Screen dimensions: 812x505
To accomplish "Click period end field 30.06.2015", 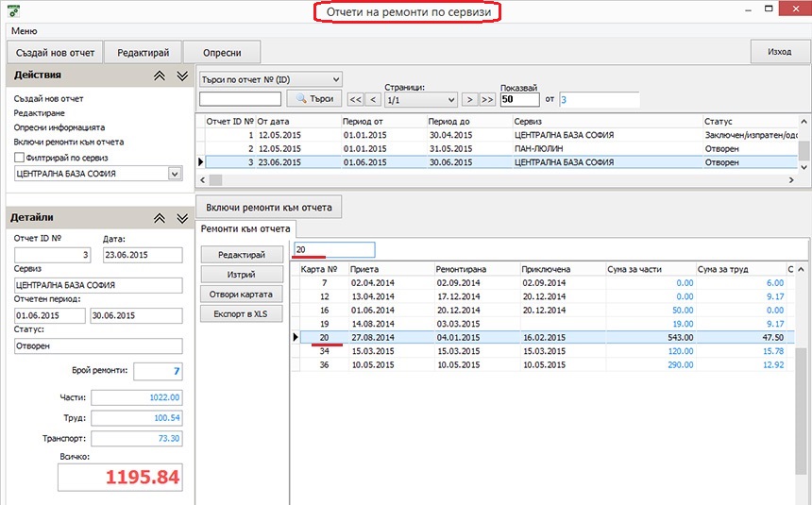I will pos(137,315).
